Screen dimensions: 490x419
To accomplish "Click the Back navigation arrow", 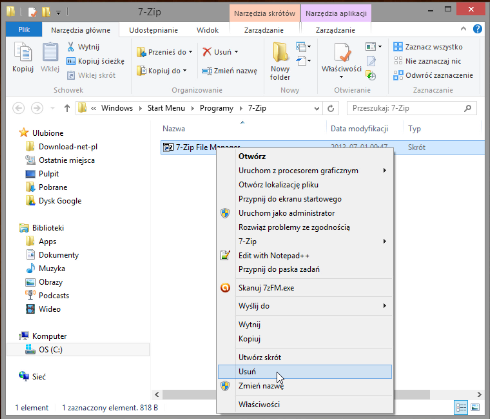I will tap(19, 108).
